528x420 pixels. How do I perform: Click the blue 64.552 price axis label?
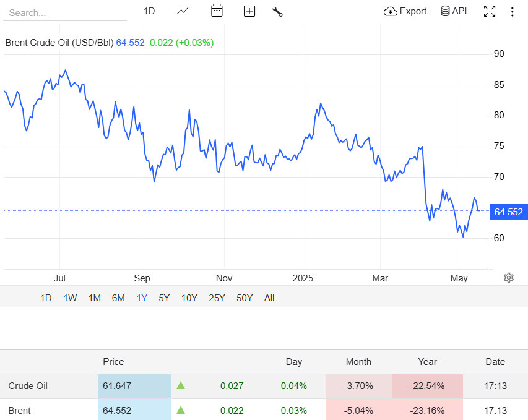pyautogui.click(x=508, y=212)
